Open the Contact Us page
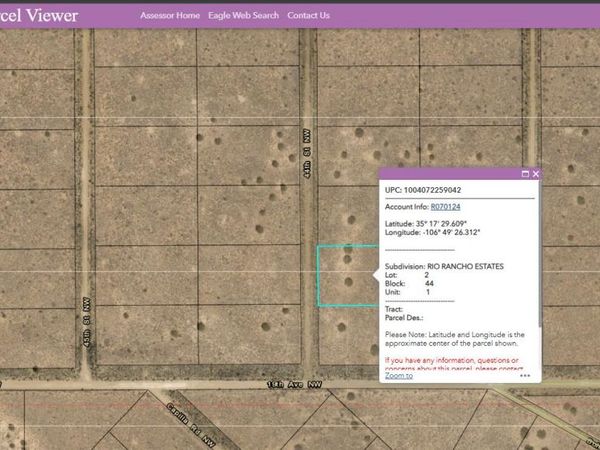This screenshot has height=450, width=600. point(308,16)
